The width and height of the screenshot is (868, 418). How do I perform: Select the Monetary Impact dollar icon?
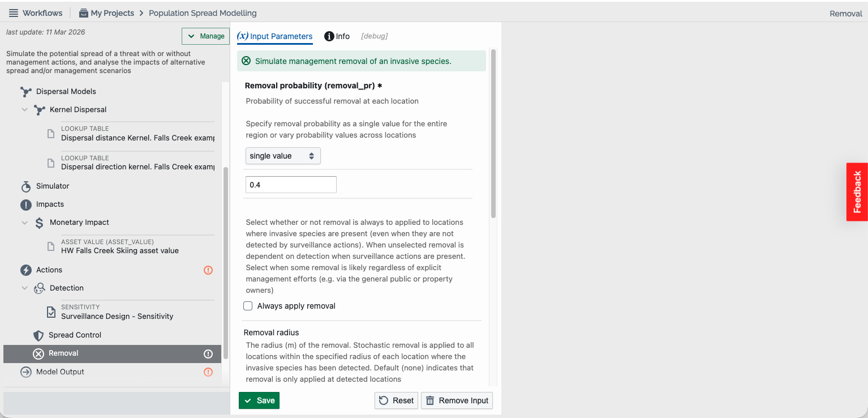[39, 223]
